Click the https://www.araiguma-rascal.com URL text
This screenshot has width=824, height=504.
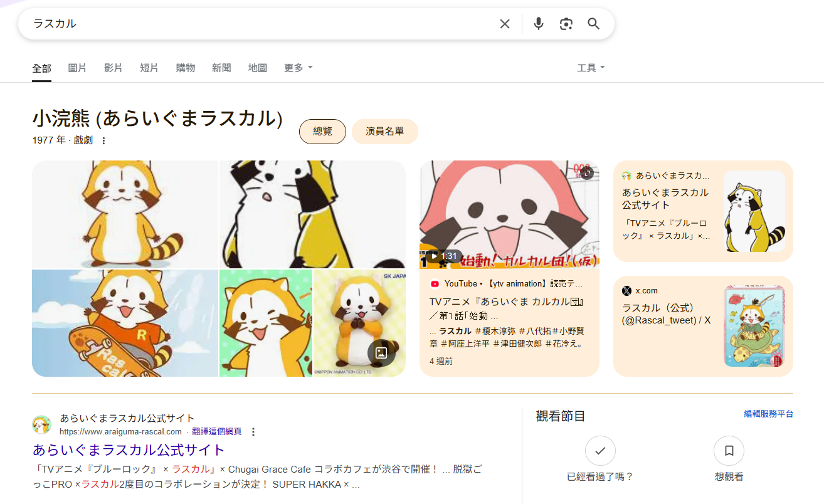pos(120,432)
